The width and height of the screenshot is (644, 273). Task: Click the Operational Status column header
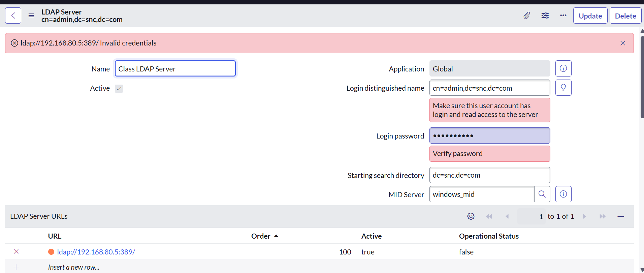[x=489, y=236]
